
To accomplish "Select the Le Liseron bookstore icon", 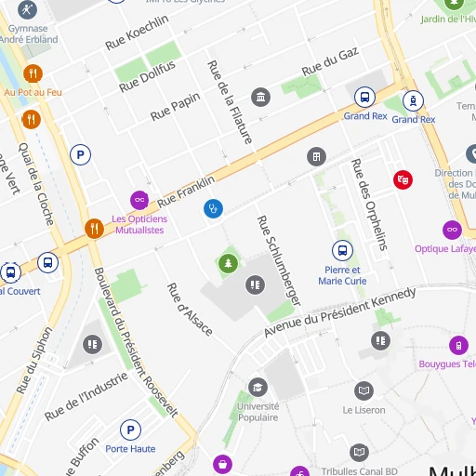I will click(x=364, y=390).
